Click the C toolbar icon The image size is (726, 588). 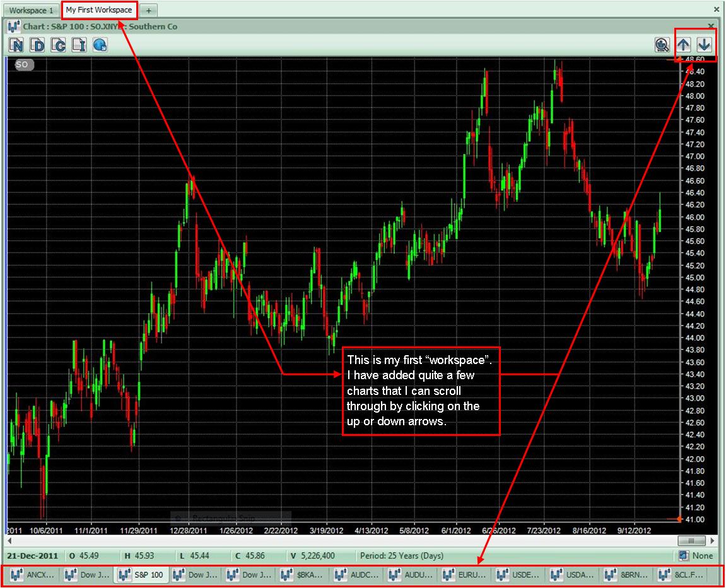point(57,45)
